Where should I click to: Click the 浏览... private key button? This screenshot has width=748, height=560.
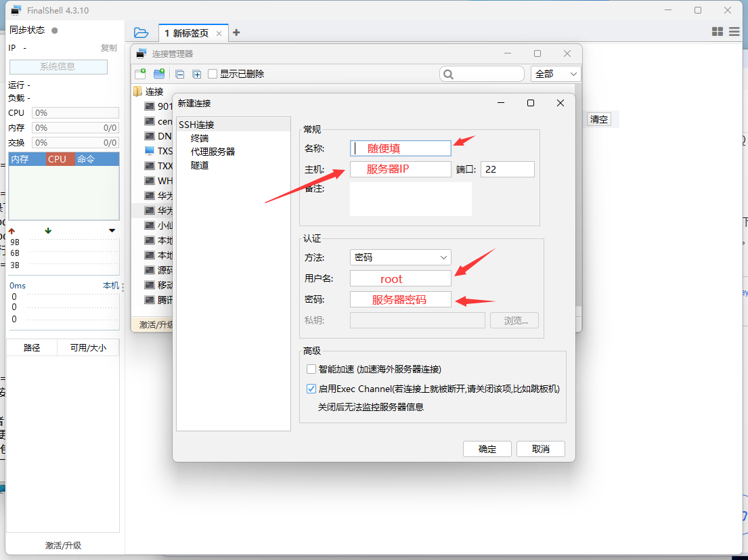tap(514, 320)
